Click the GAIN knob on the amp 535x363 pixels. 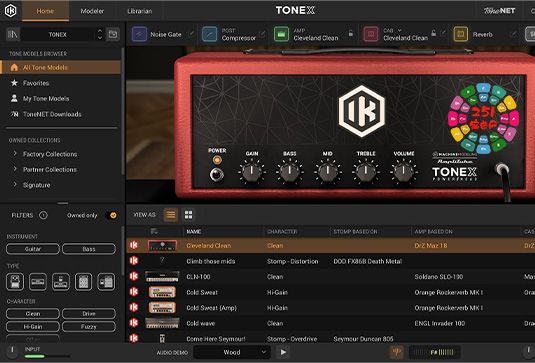(252, 171)
